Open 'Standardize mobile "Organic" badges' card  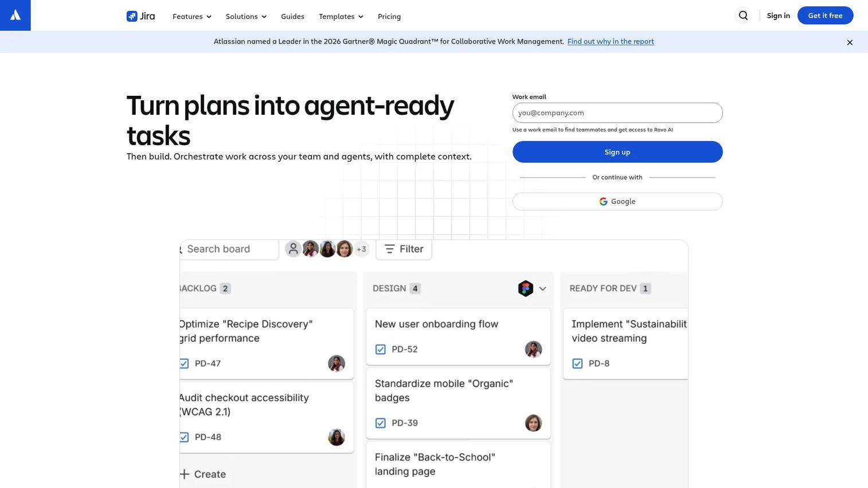[x=458, y=403]
